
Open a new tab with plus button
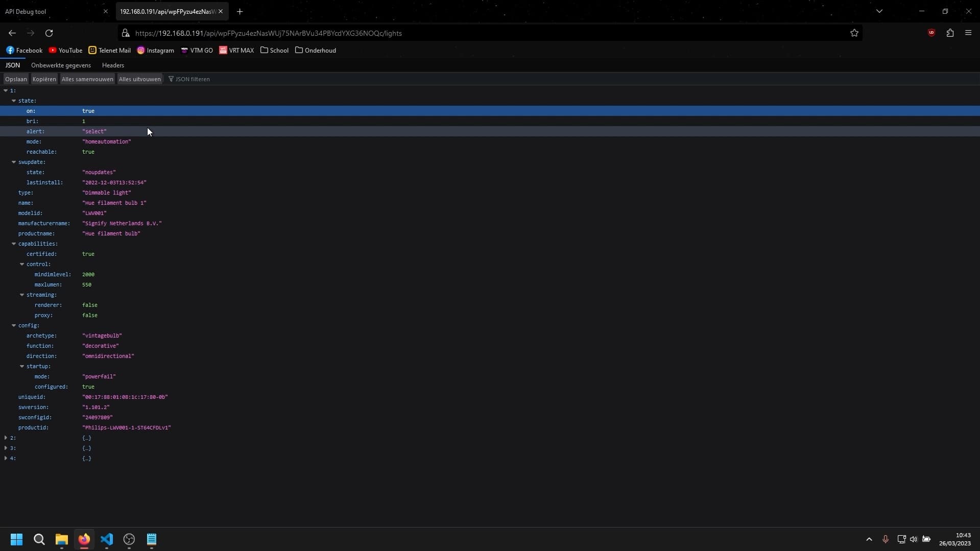tap(240, 11)
